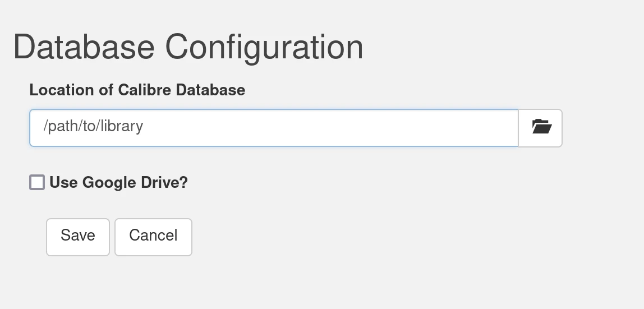Toggle Google Drive usage checkbox
Viewport: 644px width, 309px height.
(37, 182)
